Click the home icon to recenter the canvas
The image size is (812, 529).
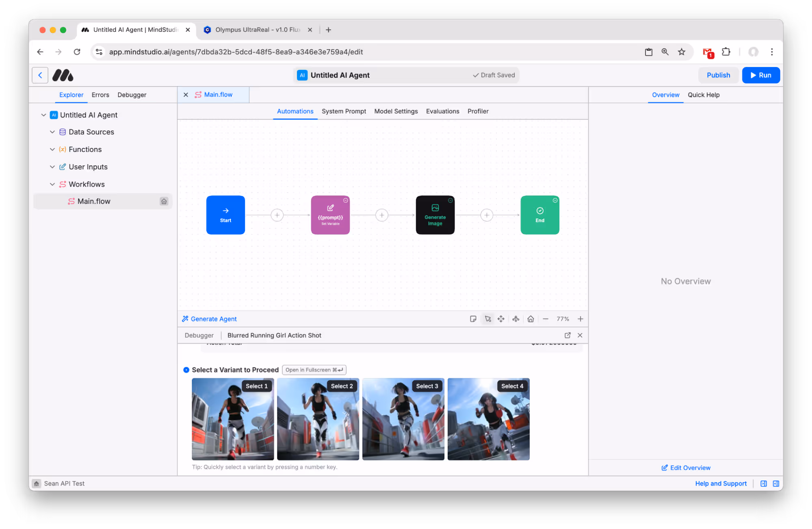coord(531,319)
